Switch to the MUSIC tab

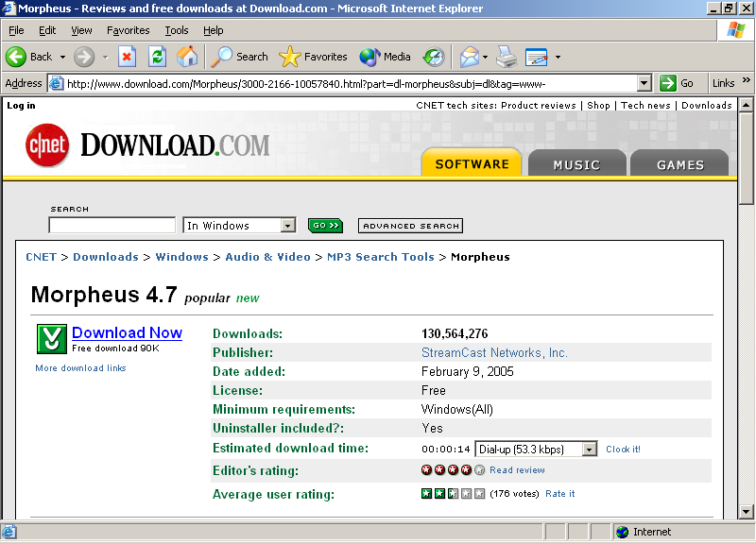[x=576, y=163]
